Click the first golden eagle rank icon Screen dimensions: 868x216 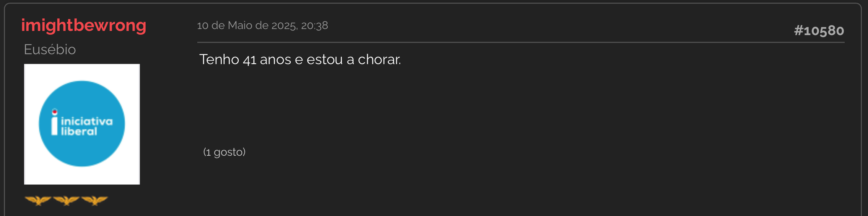[38, 200]
